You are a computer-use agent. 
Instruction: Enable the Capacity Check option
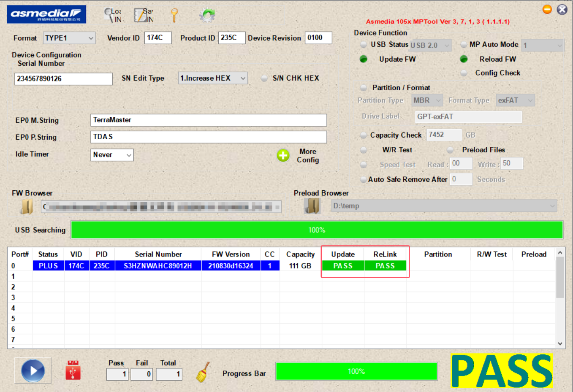click(x=363, y=135)
